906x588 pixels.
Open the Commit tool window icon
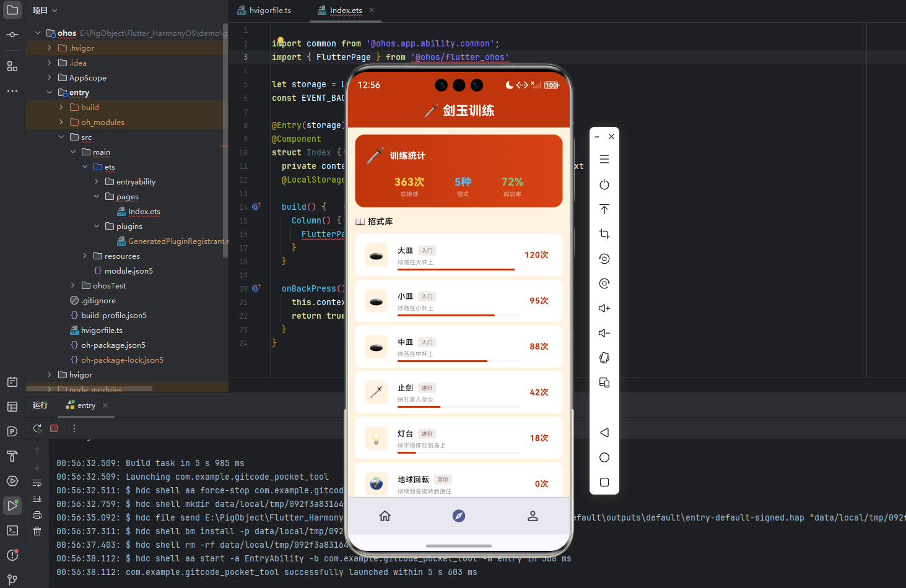coord(12,35)
